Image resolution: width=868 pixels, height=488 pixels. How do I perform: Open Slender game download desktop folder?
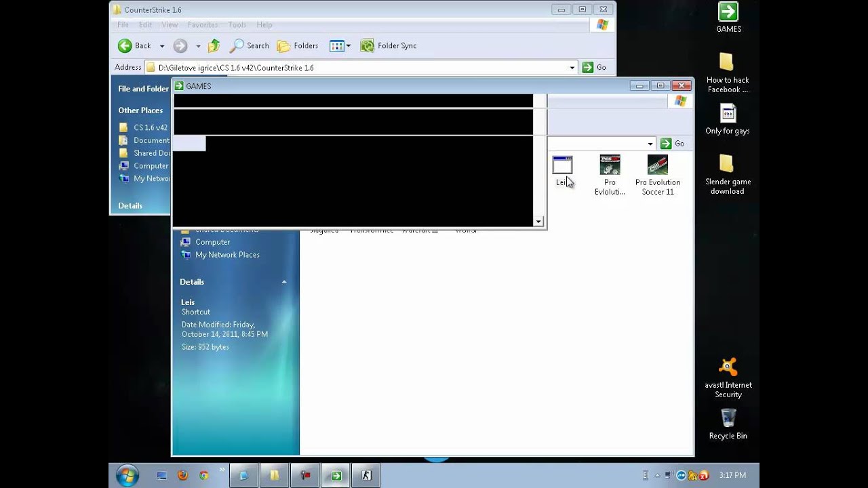[x=728, y=174]
